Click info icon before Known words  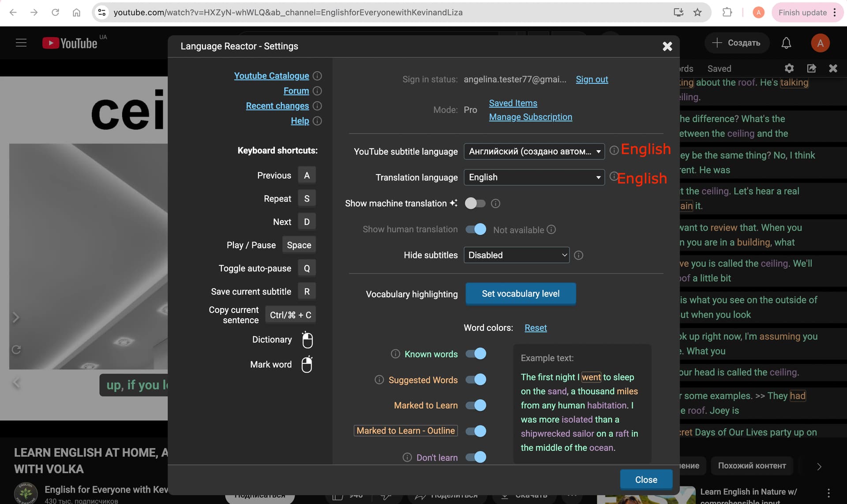pyautogui.click(x=395, y=354)
